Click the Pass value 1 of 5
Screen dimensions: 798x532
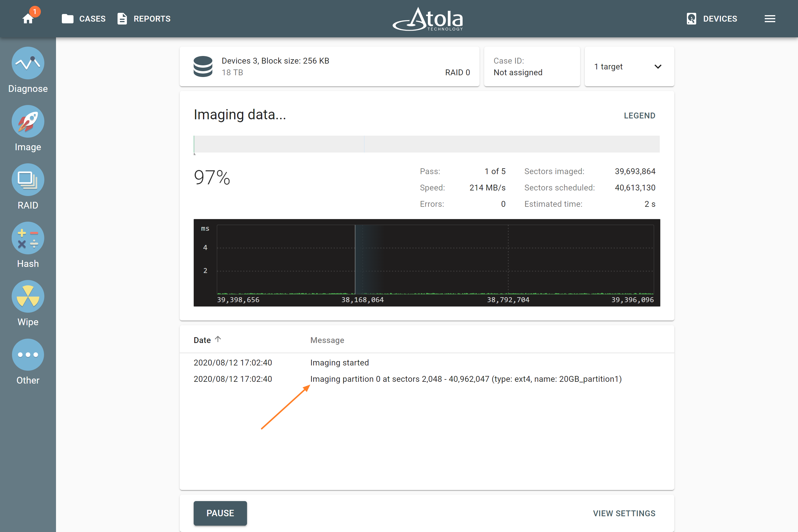[x=495, y=171]
